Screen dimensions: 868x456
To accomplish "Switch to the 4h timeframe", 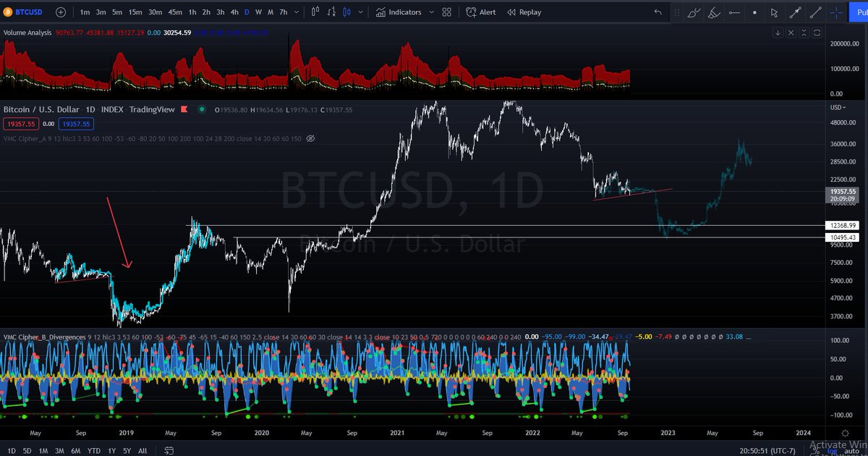I will 234,12.
